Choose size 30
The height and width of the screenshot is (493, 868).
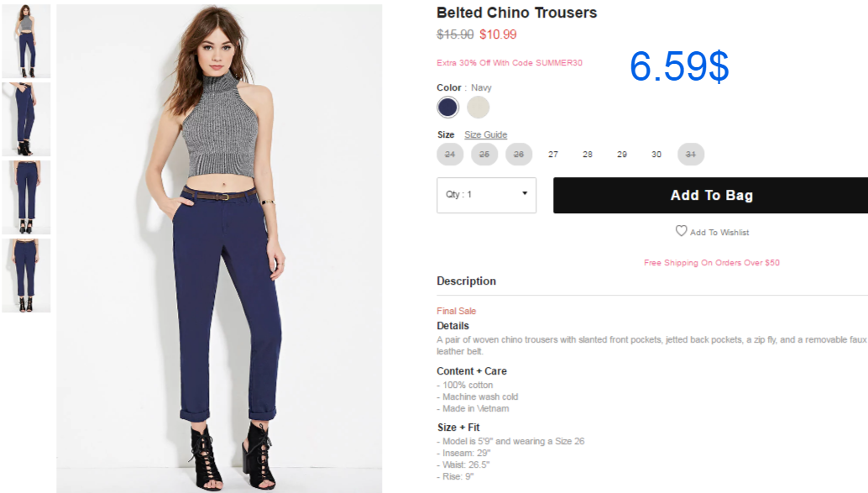coord(656,155)
